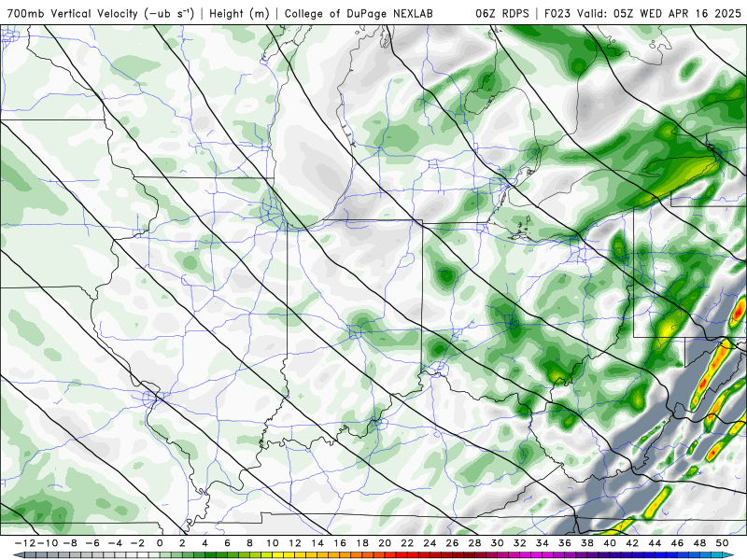Click the "32" color scale label
Screen dimensions: 747x560
520,543
